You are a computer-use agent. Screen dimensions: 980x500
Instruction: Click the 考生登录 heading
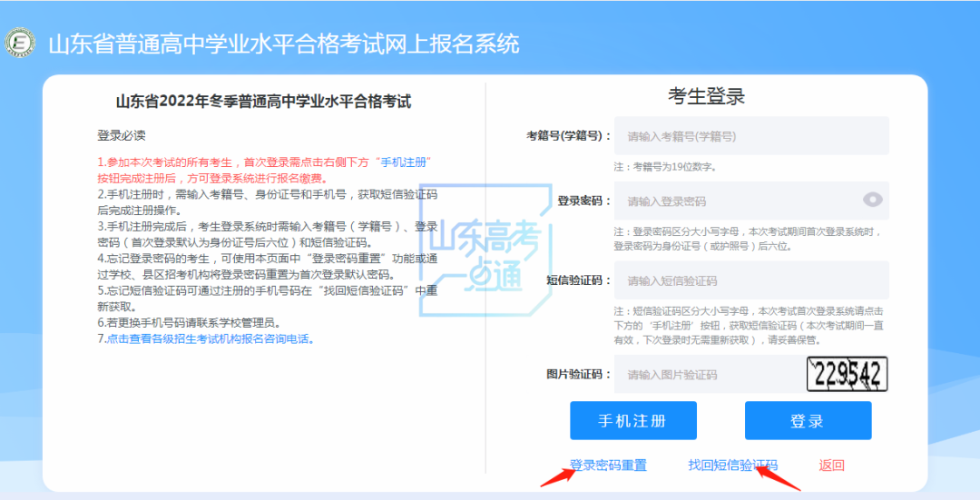pos(706,96)
